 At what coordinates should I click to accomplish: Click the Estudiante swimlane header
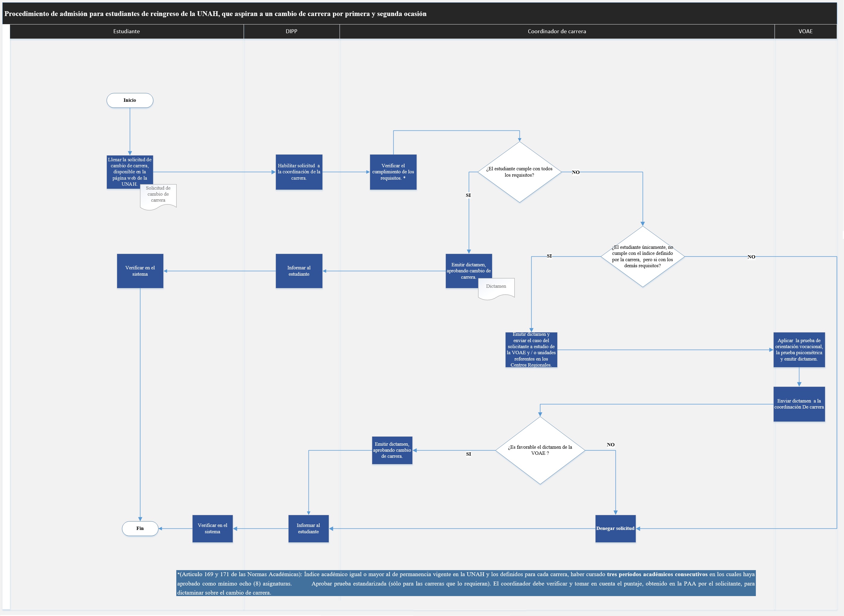(126, 31)
